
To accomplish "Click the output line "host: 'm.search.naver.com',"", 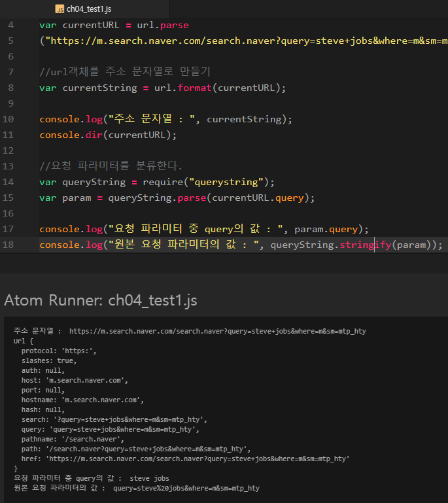I will click(75, 381).
